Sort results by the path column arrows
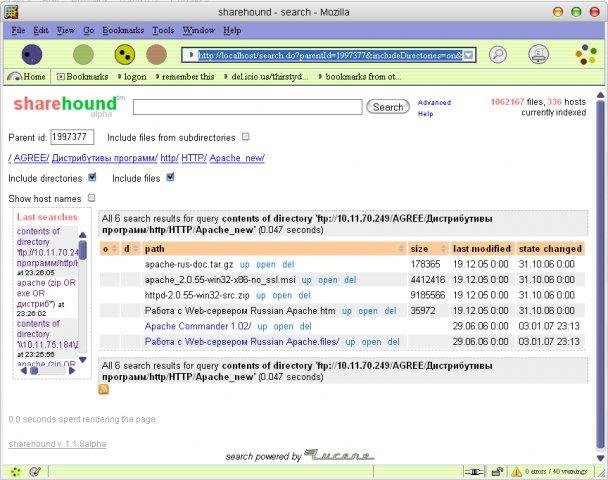 pyautogui.click(x=401, y=249)
